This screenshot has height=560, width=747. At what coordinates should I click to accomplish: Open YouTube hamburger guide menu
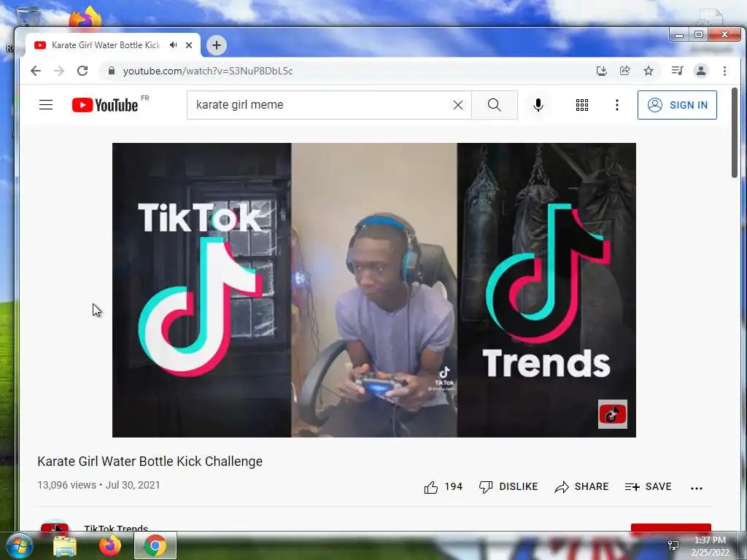[x=46, y=105]
